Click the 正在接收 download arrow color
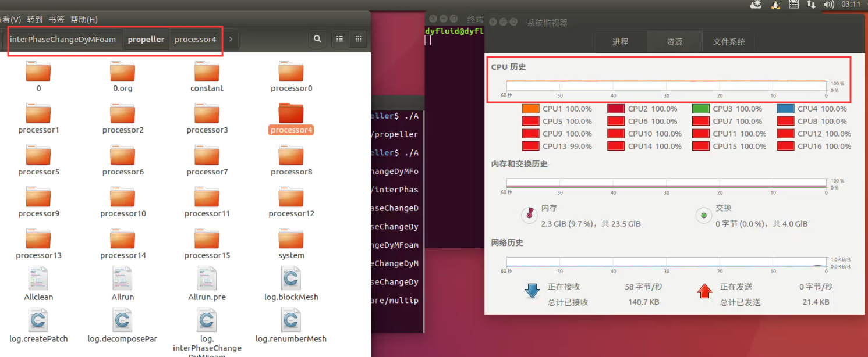This screenshot has width=868, height=357. [532, 291]
